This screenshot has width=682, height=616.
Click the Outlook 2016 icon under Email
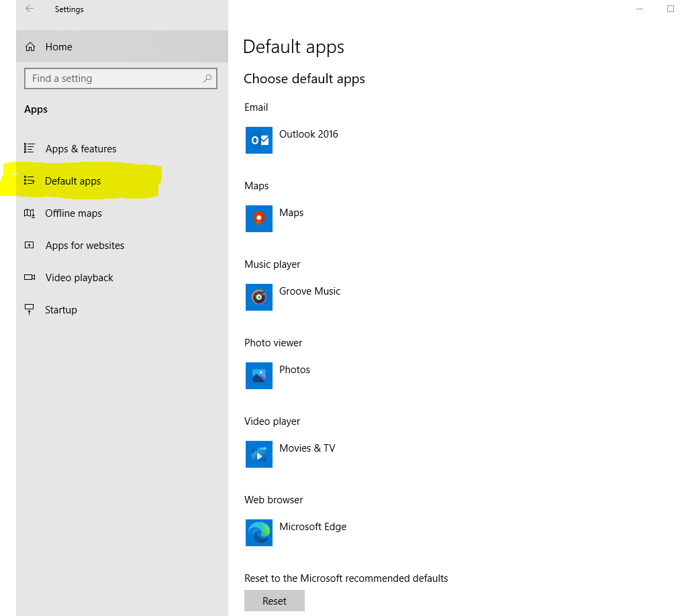click(x=259, y=140)
